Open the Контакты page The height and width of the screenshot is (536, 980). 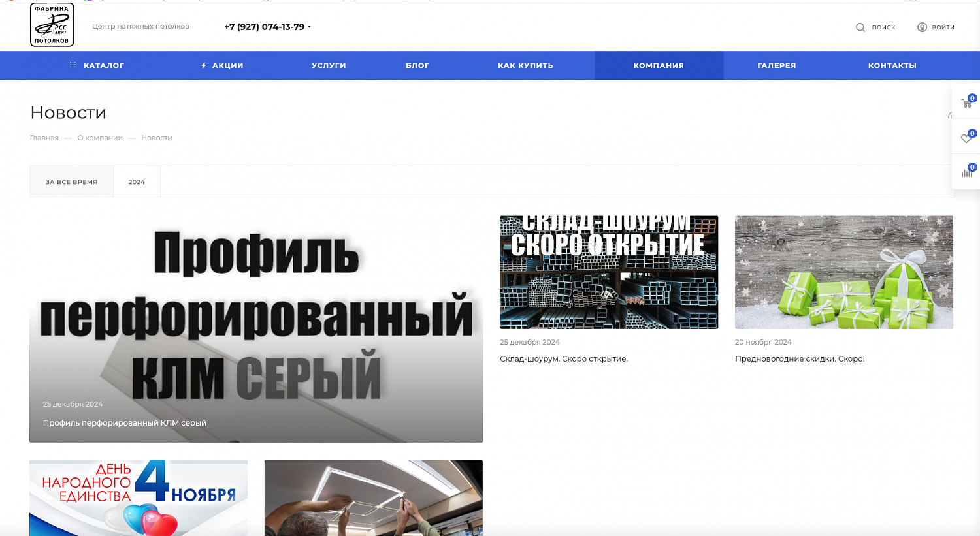pos(892,65)
